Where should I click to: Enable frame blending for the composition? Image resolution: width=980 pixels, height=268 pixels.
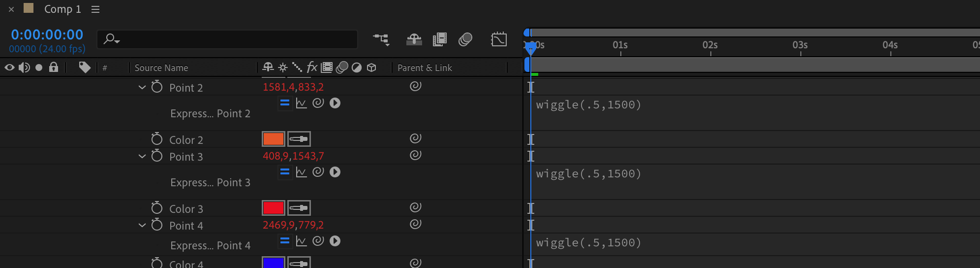pos(439,39)
